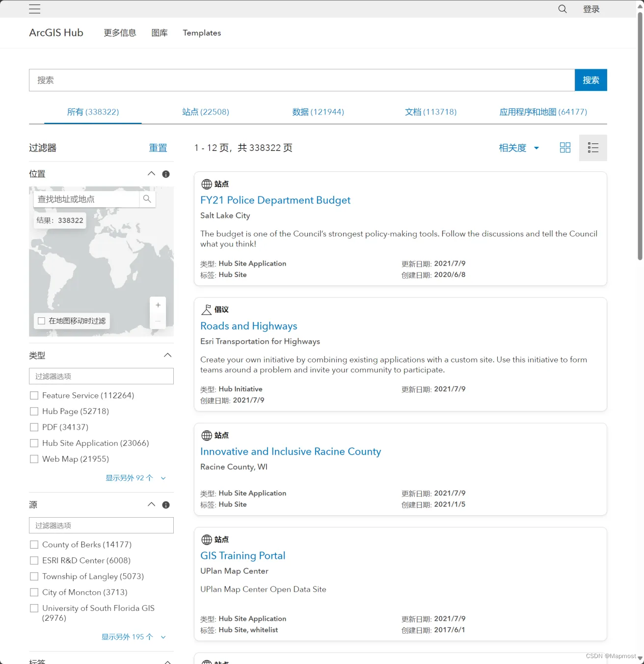Switch to grid card view icon
The width and height of the screenshot is (644, 664).
point(565,148)
